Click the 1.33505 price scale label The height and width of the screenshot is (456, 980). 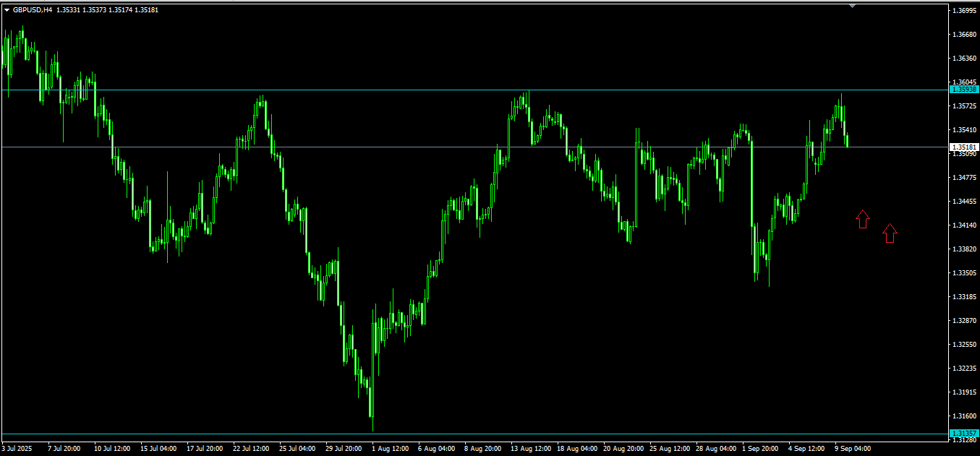[x=964, y=273]
